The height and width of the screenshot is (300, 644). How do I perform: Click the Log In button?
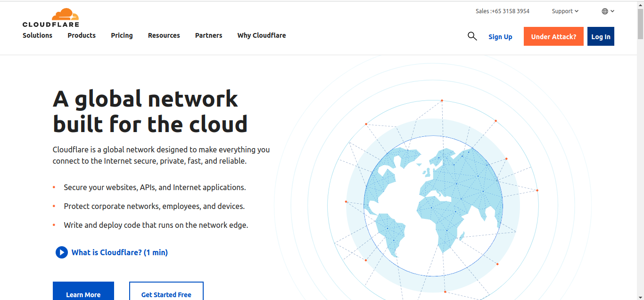[601, 36]
